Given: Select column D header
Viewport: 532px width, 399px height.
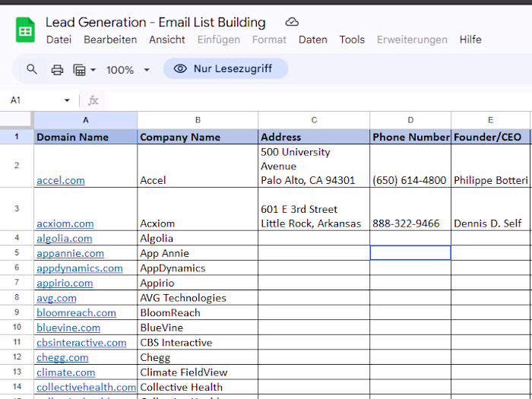Looking at the screenshot, I should 410,120.
